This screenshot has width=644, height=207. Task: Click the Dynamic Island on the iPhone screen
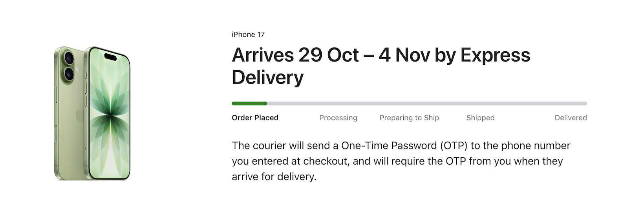coord(110,57)
